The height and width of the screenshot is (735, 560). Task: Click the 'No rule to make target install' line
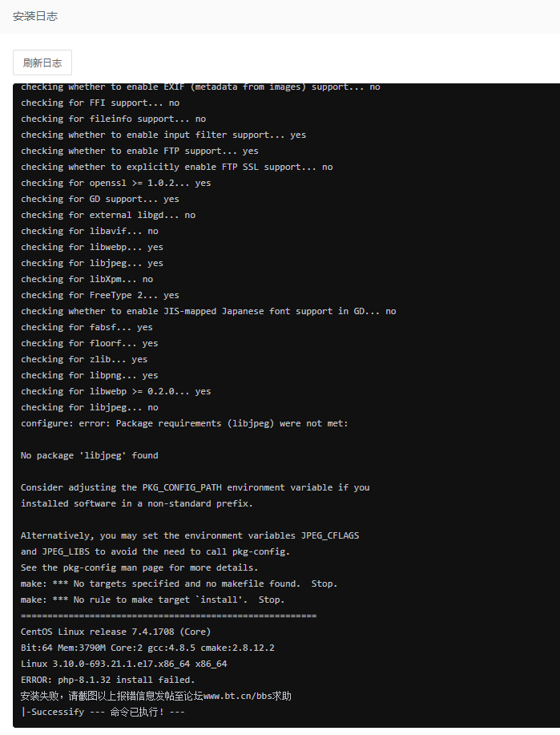pyautogui.click(x=152, y=600)
